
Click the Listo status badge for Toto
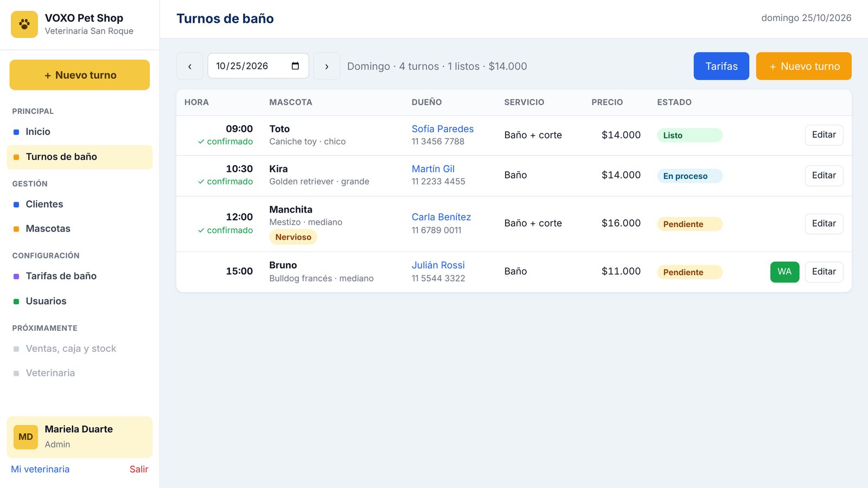pos(690,136)
